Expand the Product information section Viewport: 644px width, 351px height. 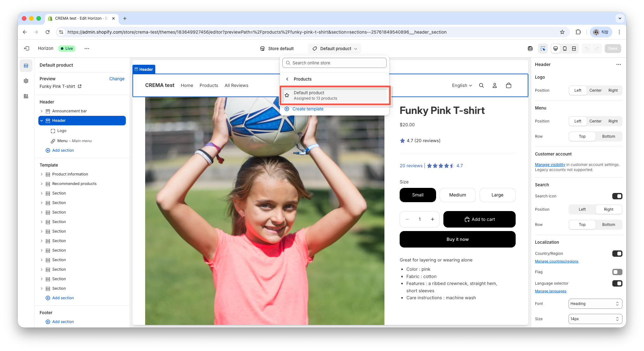[42, 174]
